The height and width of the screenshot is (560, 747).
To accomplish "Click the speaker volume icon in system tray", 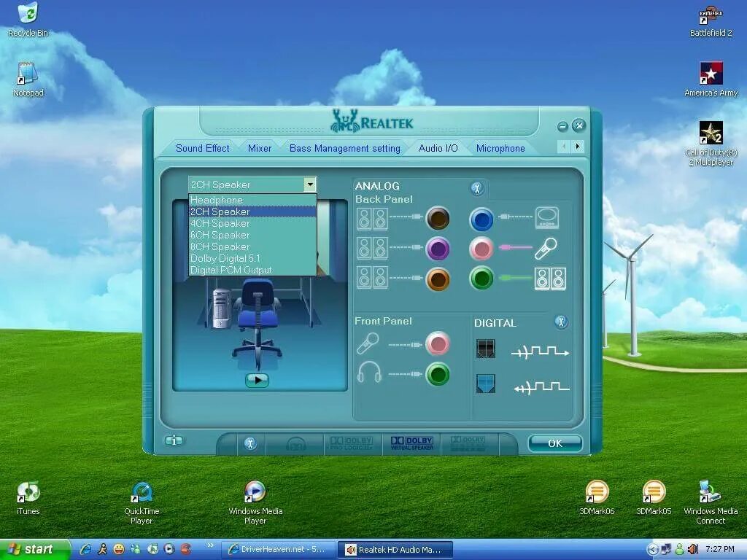I will tap(693, 549).
